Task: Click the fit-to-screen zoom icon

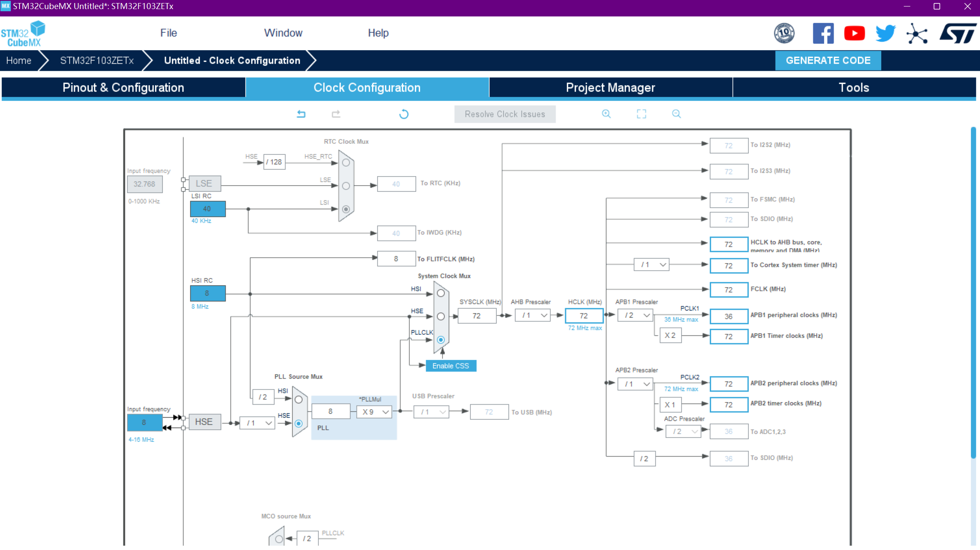Action: click(641, 114)
